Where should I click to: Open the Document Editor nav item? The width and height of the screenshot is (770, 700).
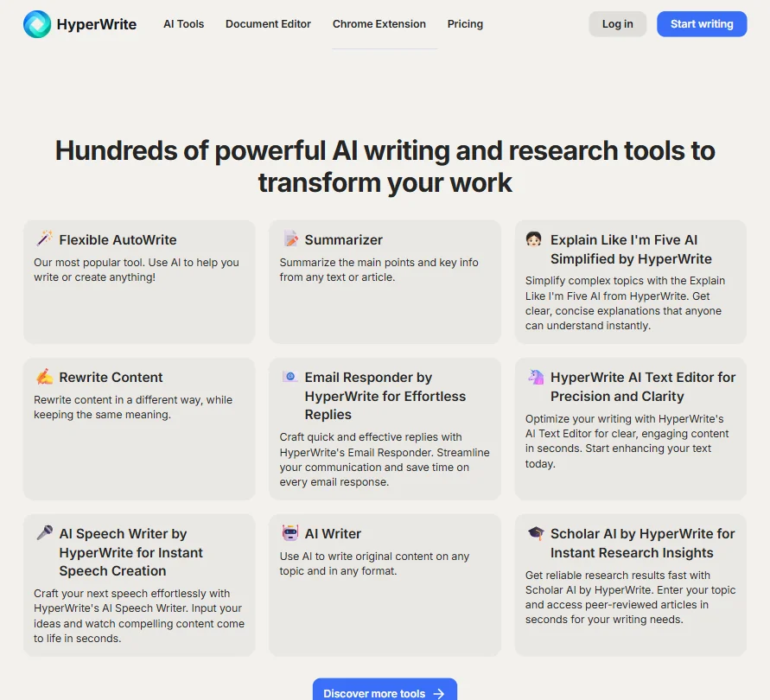point(268,24)
